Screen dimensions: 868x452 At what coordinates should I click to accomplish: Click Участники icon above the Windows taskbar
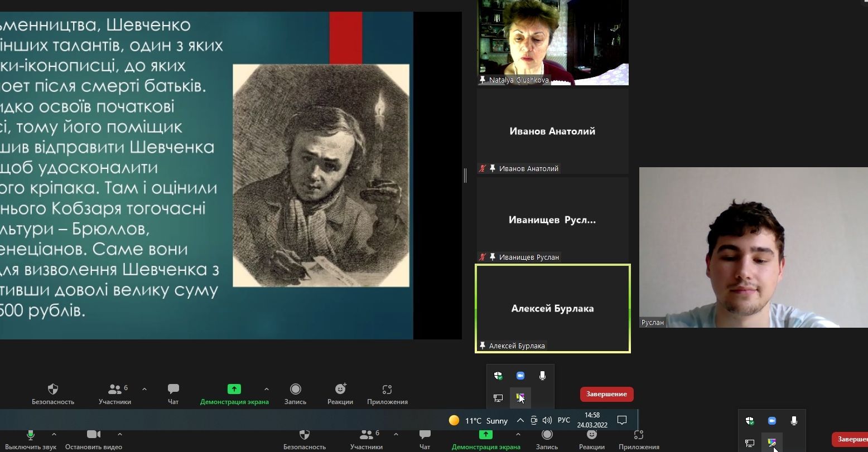pyautogui.click(x=115, y=393)
